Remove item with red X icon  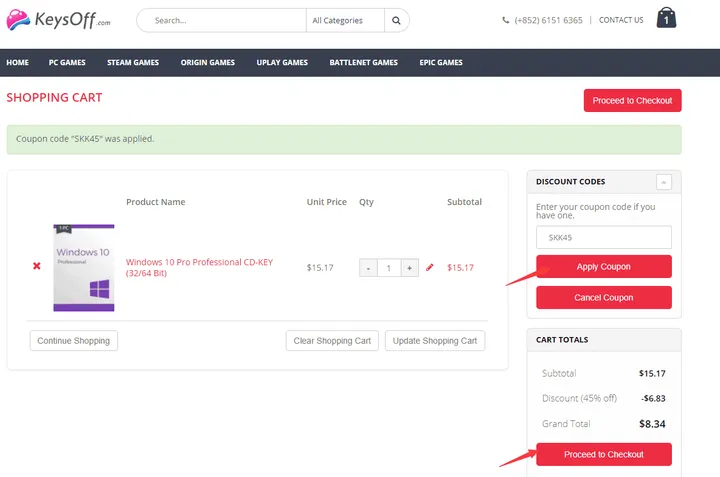(37, 266)
